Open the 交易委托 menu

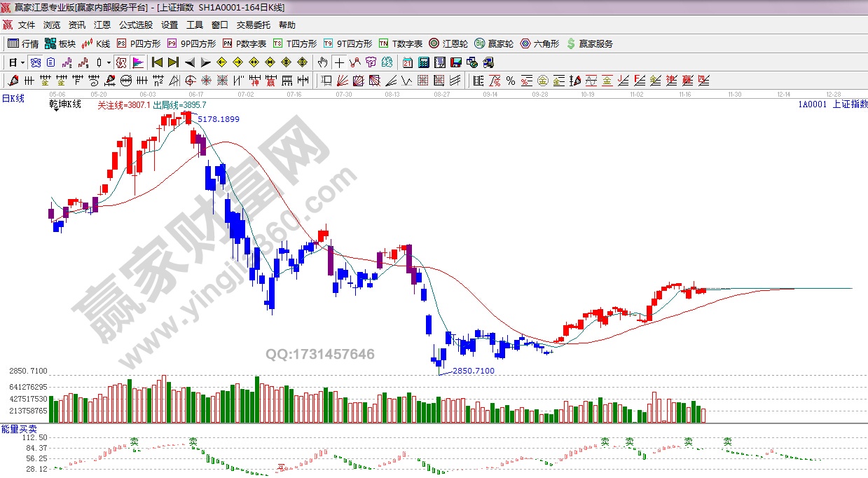click(253, 25)
